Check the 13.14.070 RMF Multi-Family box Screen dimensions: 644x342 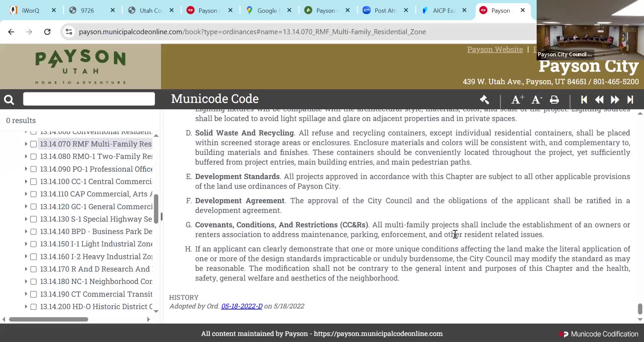33,144
